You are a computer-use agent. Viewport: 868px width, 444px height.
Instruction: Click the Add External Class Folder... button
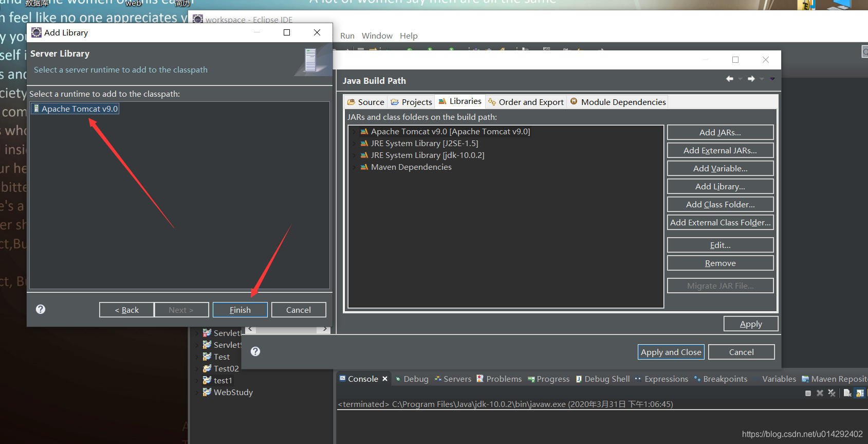click(720, 222)
